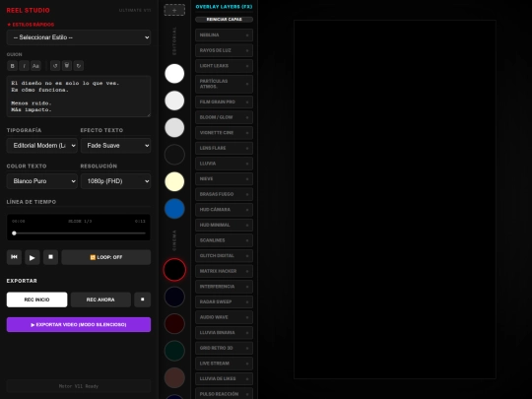
Task: Click the redo icon in Guion toolbar
Action: pos(79,66)
